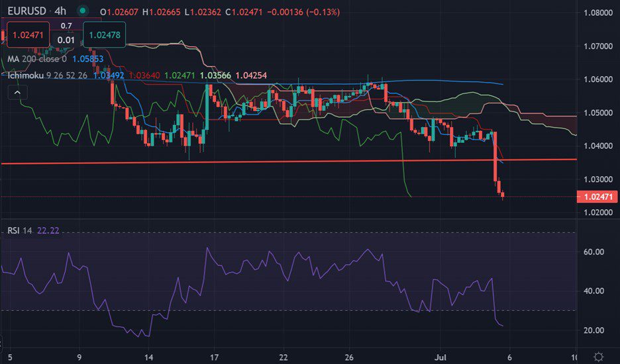The width and height of the screenshot is (620, 364).
Task: Click the 0.7 spread value
Action: click(66, 26)
